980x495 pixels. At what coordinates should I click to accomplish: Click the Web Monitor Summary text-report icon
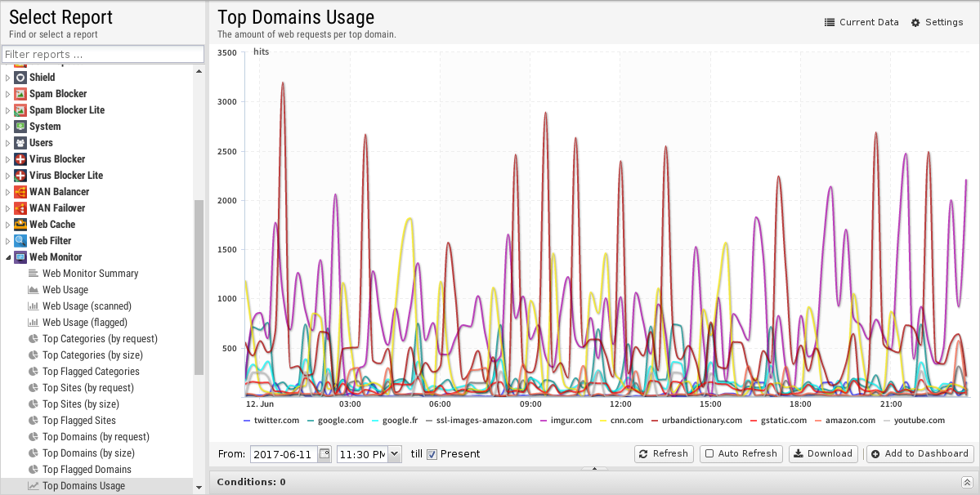pyautogui.click(x=34, y=274)
